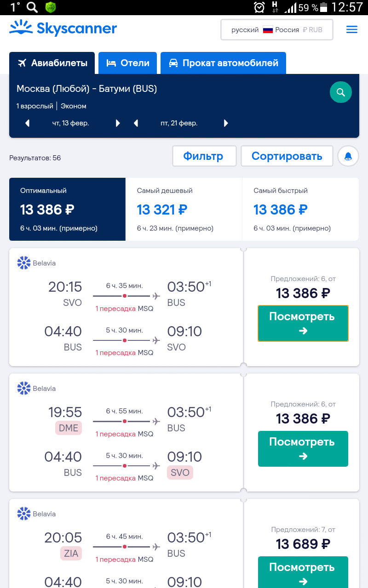Switch to the Прокат автомобилей tab

pos(223,63)
